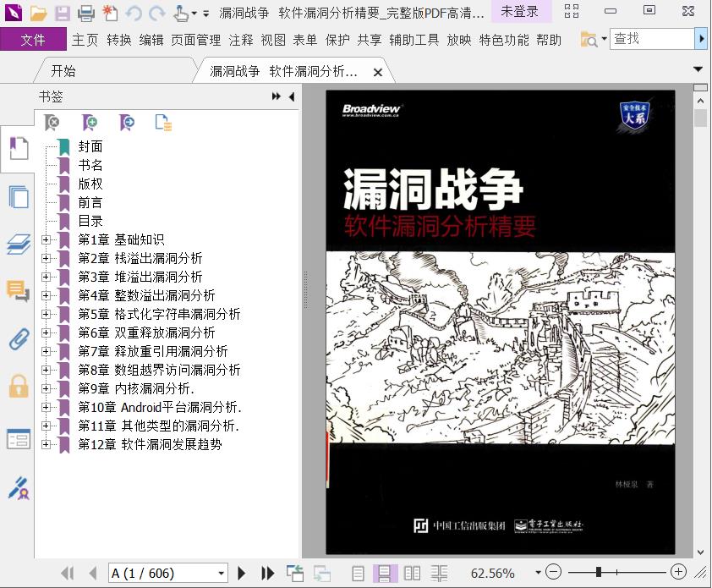Open the zoom percentage dropdown
This screenshot has width=712, height=588.
[538, 573]
